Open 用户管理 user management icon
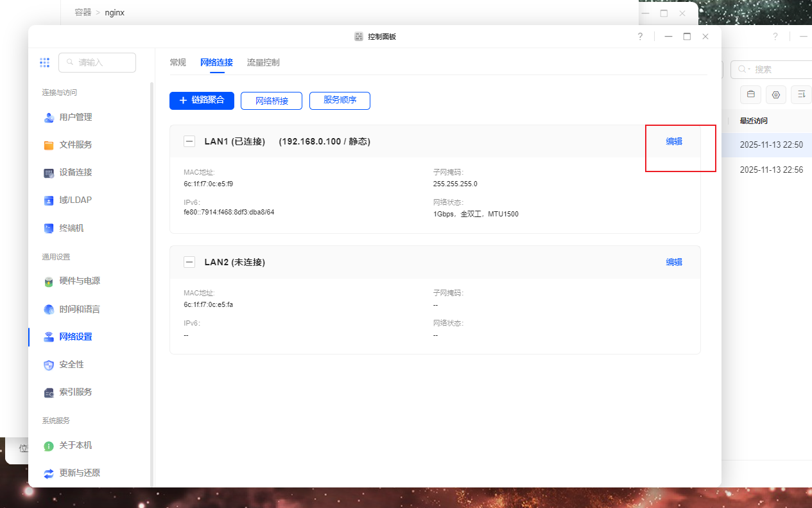Screen dimensions: 812x508 coord(49,118)
